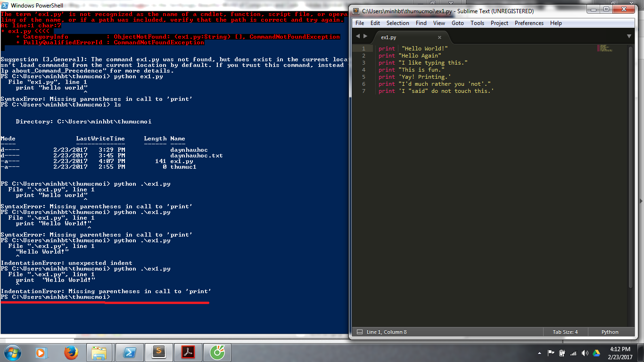Screen dimensions: 644x362
Task: Switch to PowerShell via taskbar icon
Action: pos(130,352)
